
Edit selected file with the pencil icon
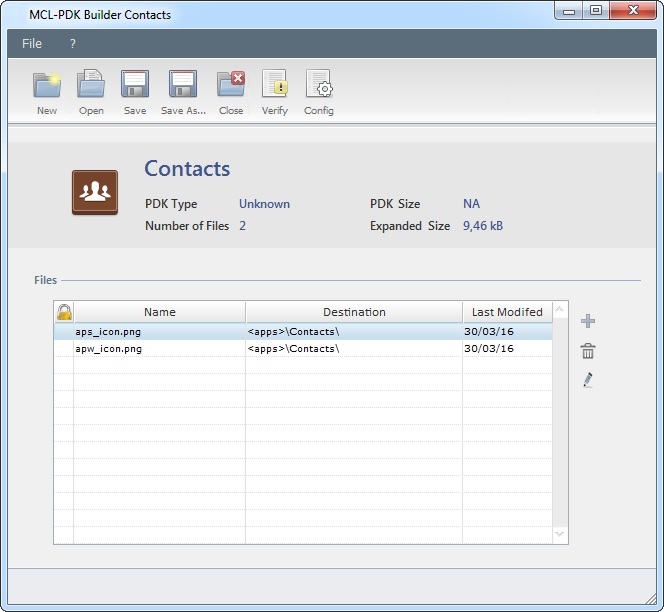point(588,380)
